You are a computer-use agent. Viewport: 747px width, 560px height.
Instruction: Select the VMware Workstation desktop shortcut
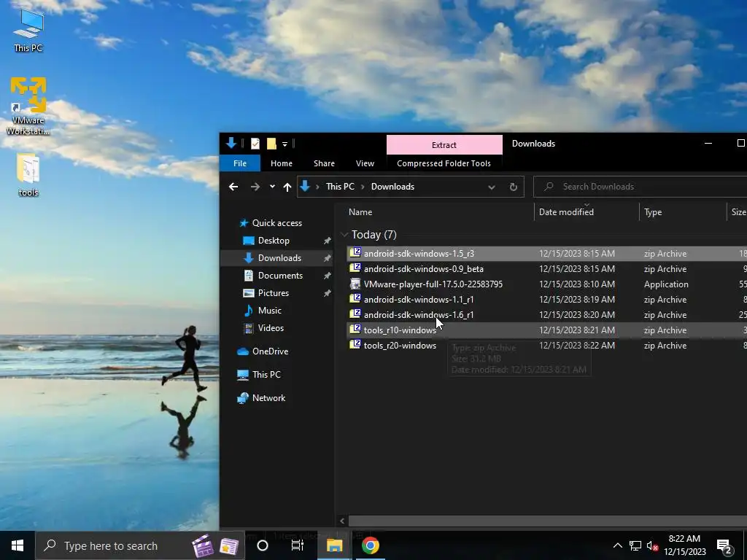(x=28, y=106)
